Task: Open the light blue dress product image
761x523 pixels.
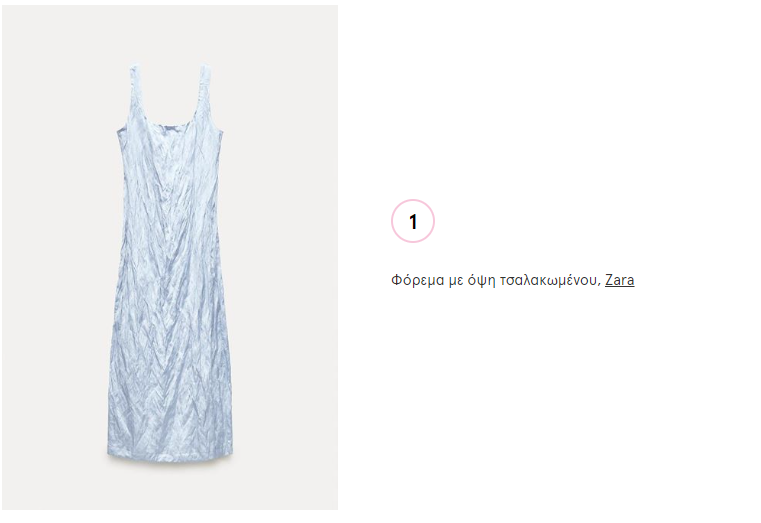Action: tap(170, 258)
